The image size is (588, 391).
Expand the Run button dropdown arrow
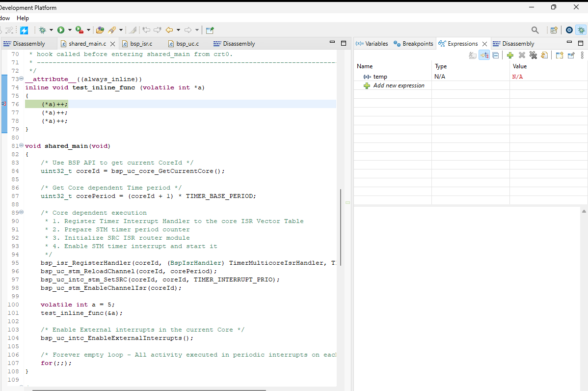[x=70, y=30]
